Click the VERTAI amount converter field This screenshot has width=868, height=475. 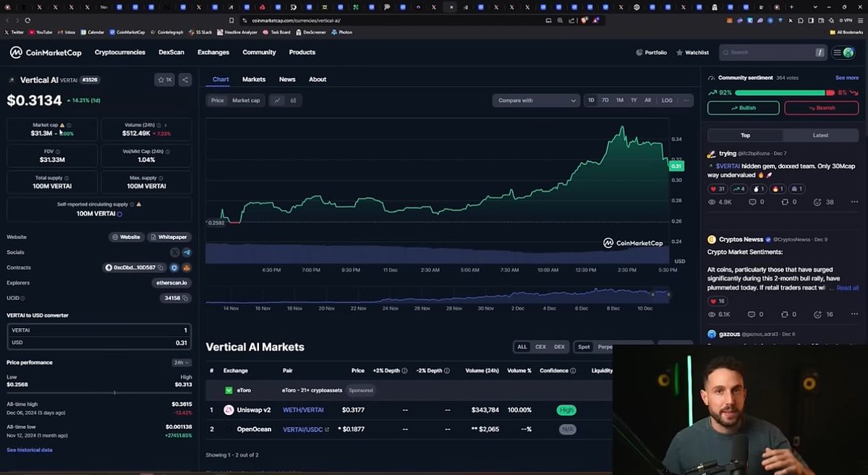pos(99,330)
